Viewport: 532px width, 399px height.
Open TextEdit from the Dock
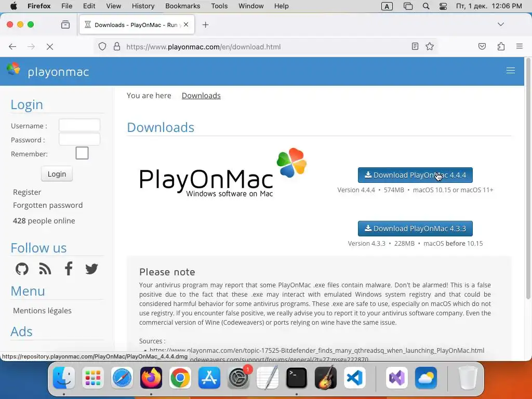coord(268,378)
